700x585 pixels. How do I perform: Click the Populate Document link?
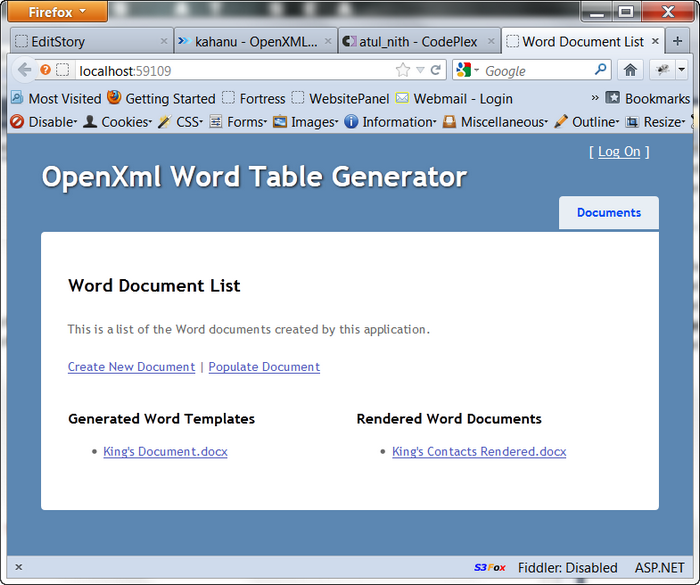tap(264, 367)
